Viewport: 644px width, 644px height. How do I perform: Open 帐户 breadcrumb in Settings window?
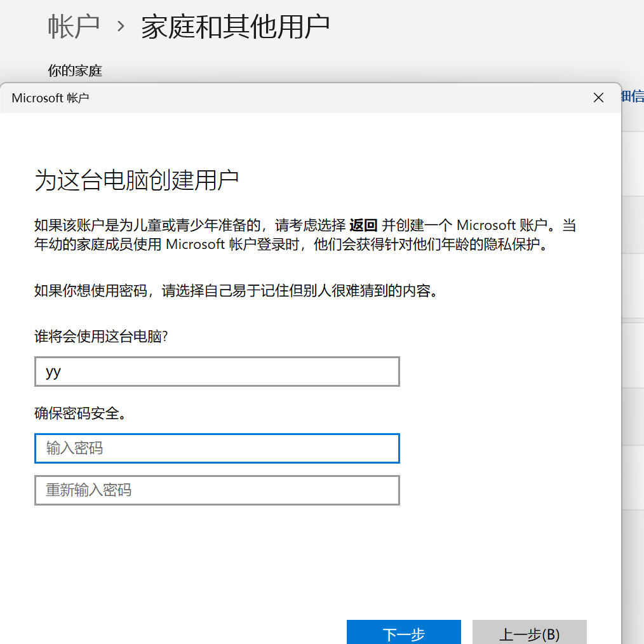pos(74,27)
